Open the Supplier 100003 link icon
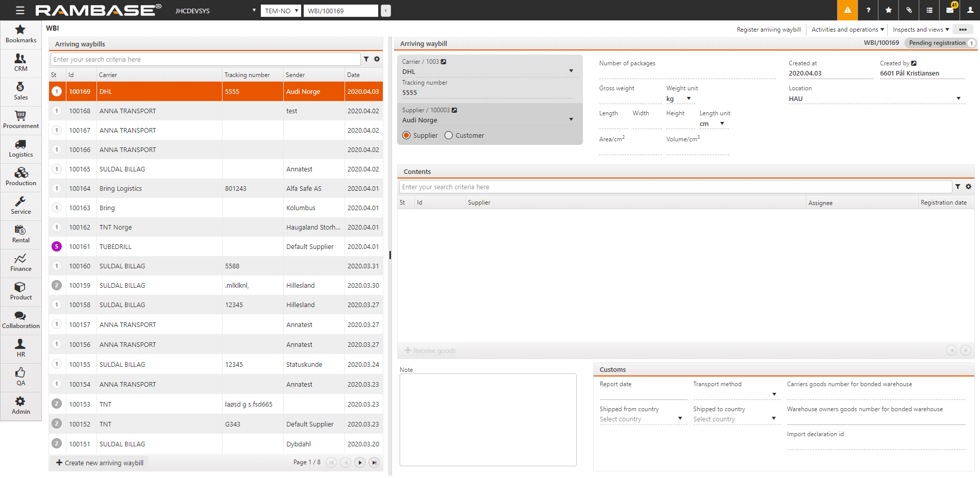Viewport: 980px width, 478px height. click(454, 110)
